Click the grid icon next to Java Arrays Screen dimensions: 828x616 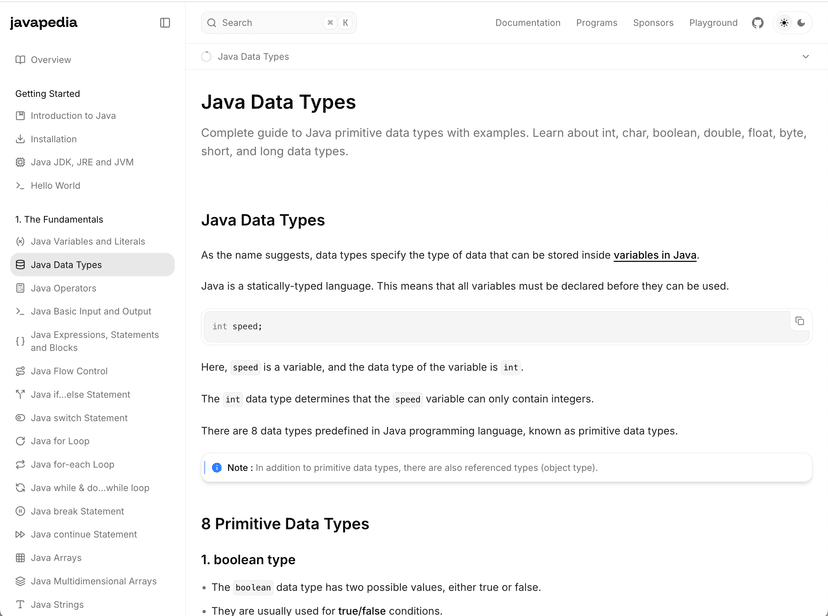(19, 557)
